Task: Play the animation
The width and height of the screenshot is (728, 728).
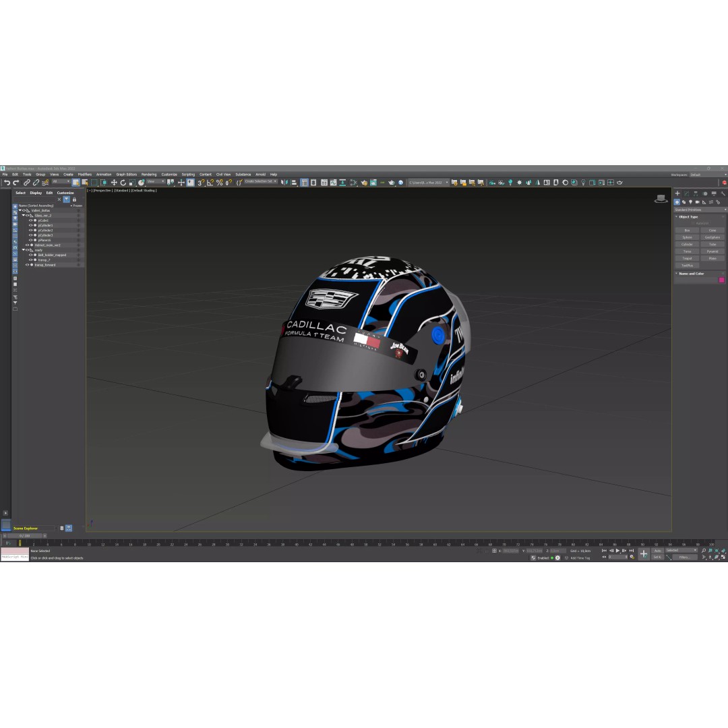Action: pos(617,551)
